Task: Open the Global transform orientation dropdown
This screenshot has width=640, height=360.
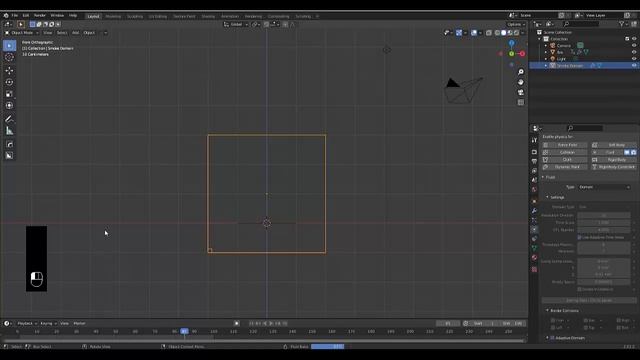Action: [236, 24]
